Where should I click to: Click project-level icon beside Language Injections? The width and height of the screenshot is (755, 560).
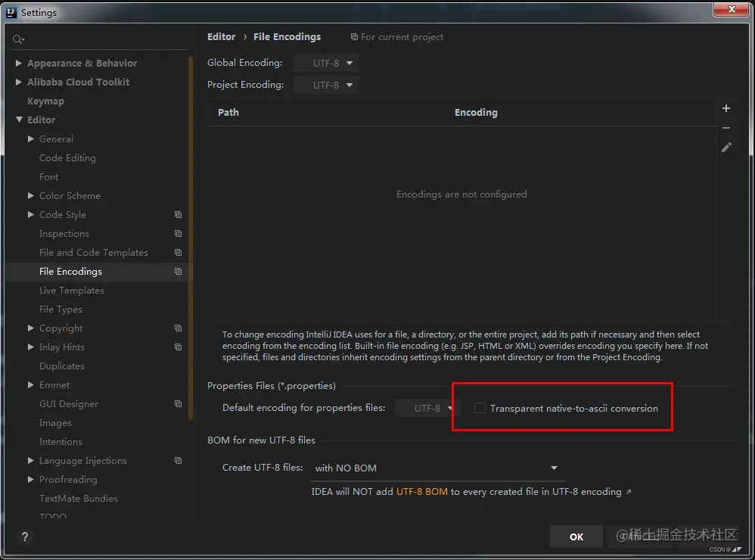[x=178, y=461]
